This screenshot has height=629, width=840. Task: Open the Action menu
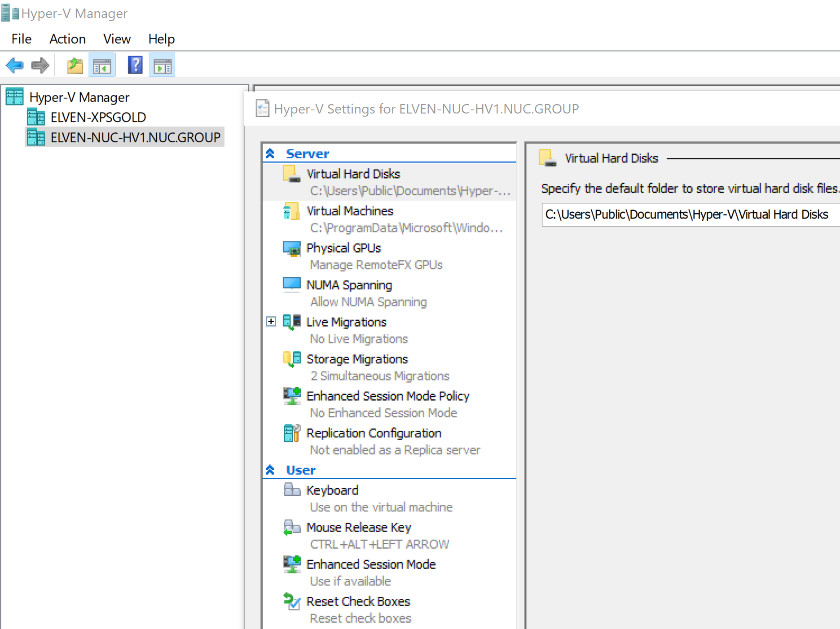pos(67,39)
